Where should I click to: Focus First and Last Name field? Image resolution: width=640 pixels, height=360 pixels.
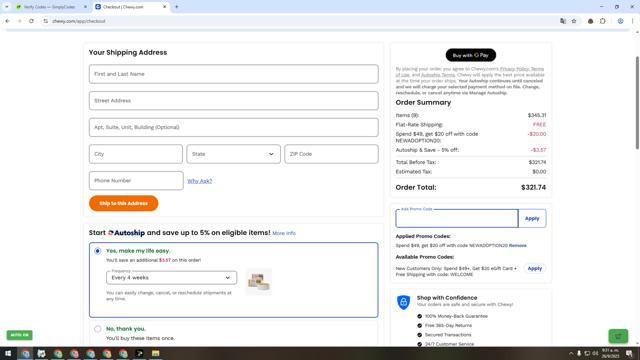(x=233, y=74)
